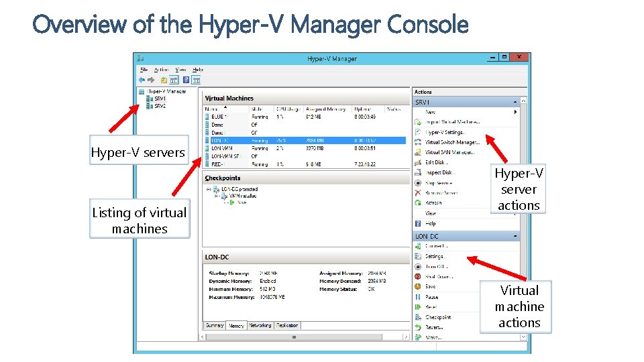644x362 pixels.
Task: Open Virtual Switch Manager
Action: [x=452, y=142]
